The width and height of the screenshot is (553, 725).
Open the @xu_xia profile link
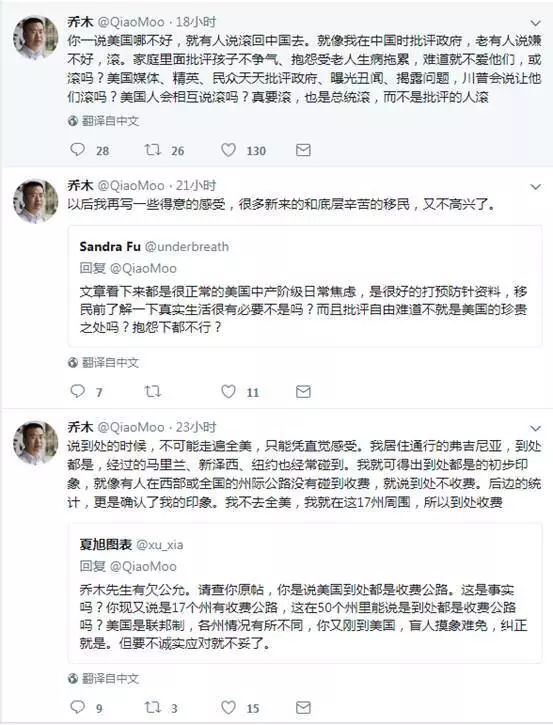[160, 545]
